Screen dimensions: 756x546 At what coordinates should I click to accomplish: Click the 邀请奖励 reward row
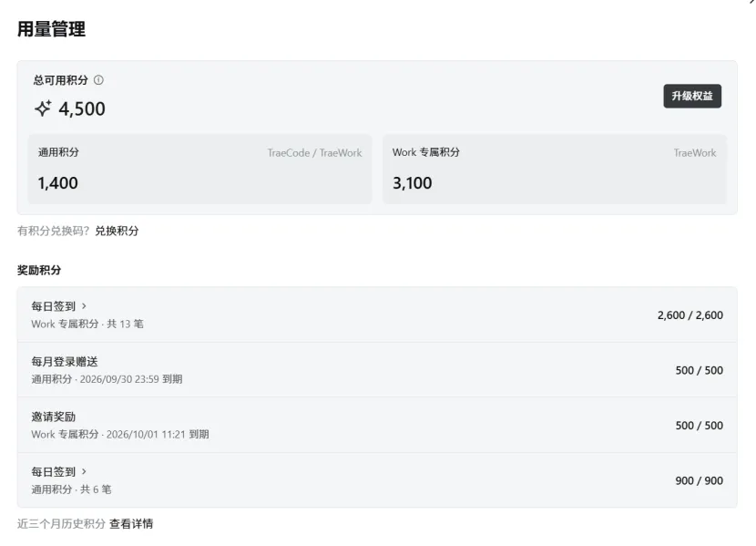(377, 425)
